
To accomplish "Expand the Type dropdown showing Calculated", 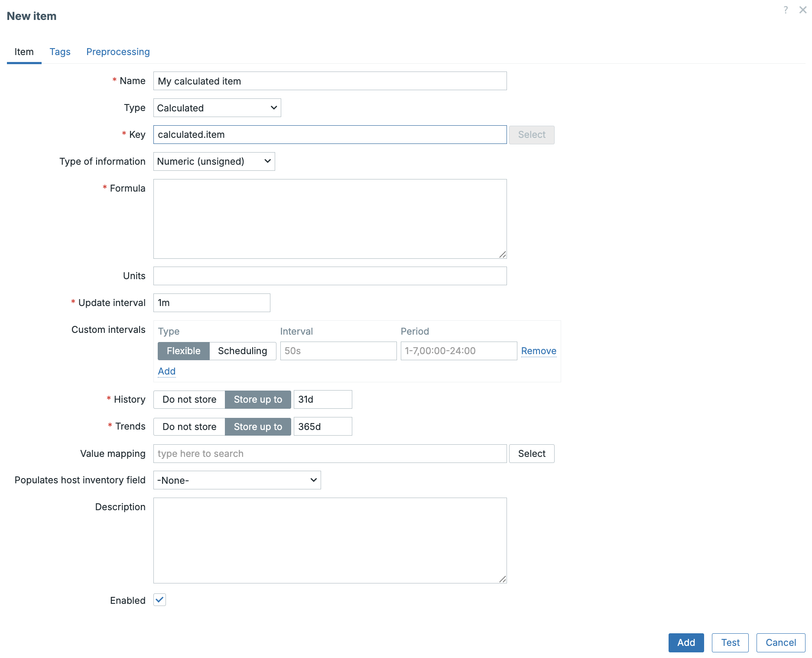I will click(x=217, y=108).
